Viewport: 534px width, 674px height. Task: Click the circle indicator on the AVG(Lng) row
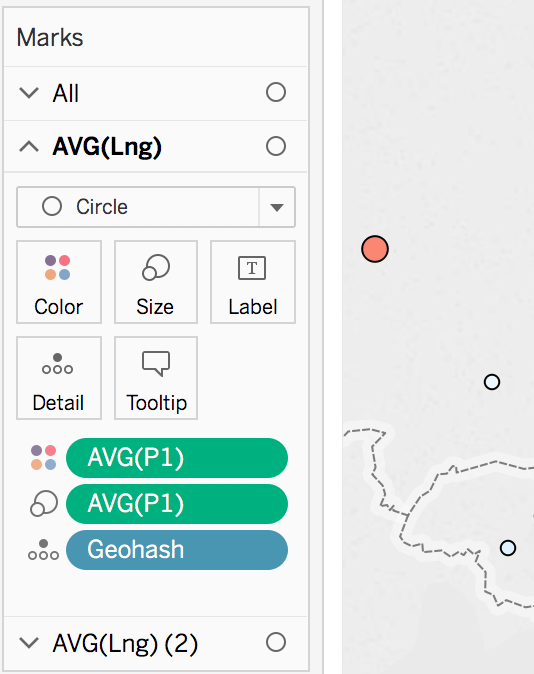pos(276,146)
